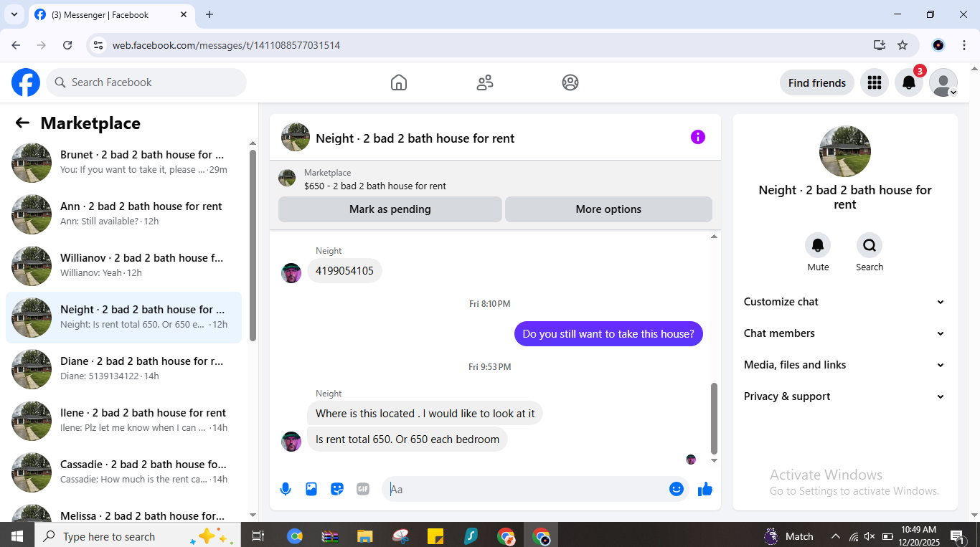Go back using the Marketplace back arrow
The height and width of the screenshot is (547, 980).
click(22, 123)
